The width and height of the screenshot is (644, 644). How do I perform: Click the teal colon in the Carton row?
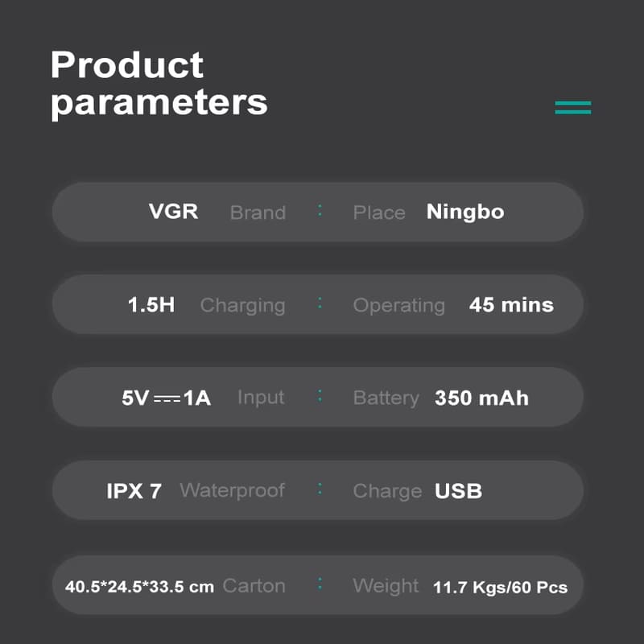[320, 584]
